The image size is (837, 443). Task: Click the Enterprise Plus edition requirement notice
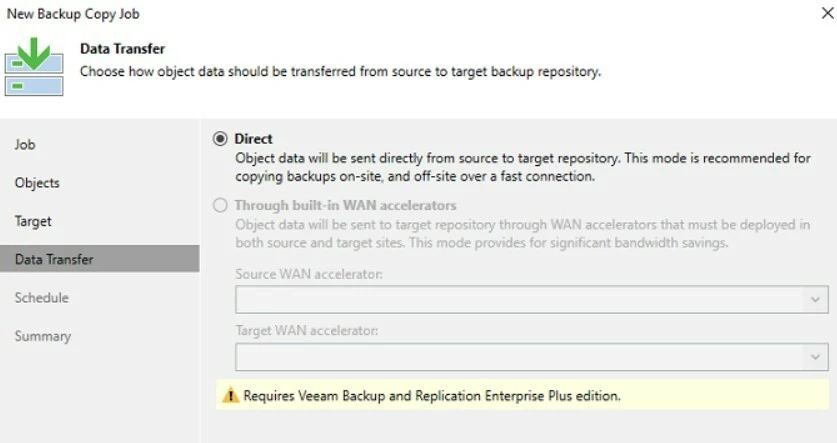pyautogui.click(x=432, y=396)
